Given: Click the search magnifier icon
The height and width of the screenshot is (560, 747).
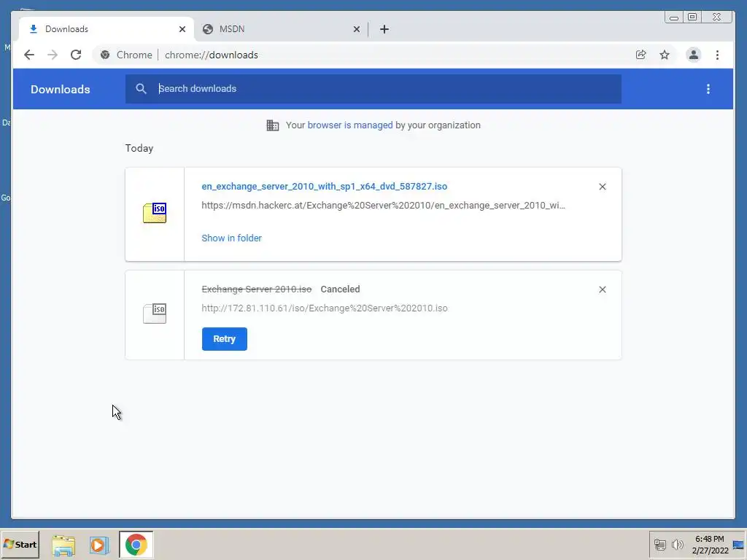Looking at the screenshot, I should click(x=141, y=88).
